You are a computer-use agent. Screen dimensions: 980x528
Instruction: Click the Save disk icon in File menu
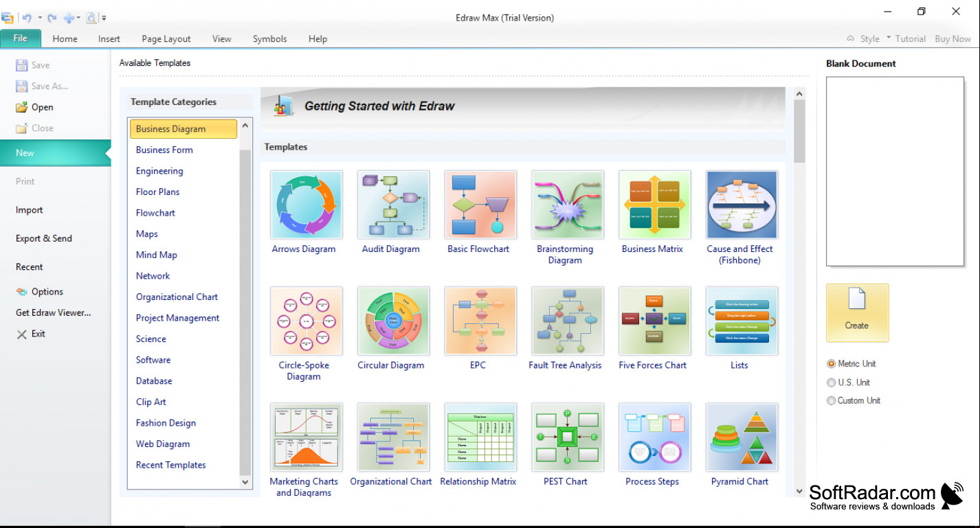(22, 65)
